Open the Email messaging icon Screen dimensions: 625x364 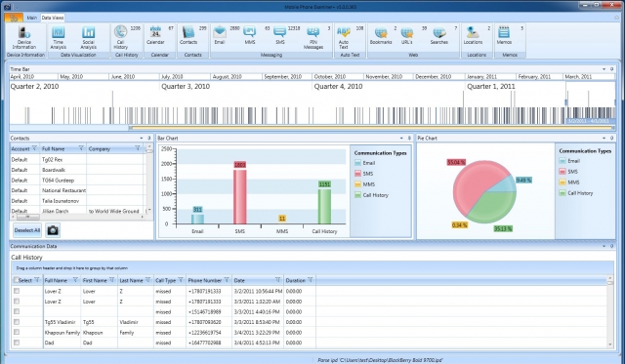pyautogui.click(x=220, y=35)
